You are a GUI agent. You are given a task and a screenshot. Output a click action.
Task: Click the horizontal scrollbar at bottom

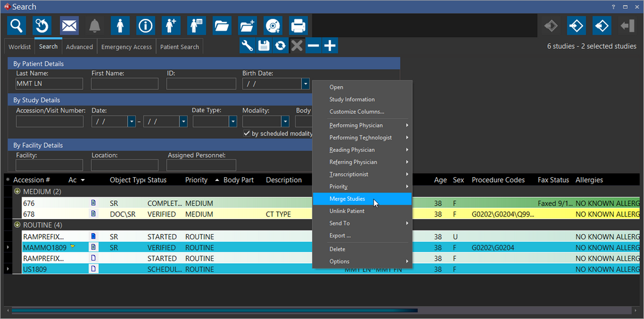(x=214, y=310)
